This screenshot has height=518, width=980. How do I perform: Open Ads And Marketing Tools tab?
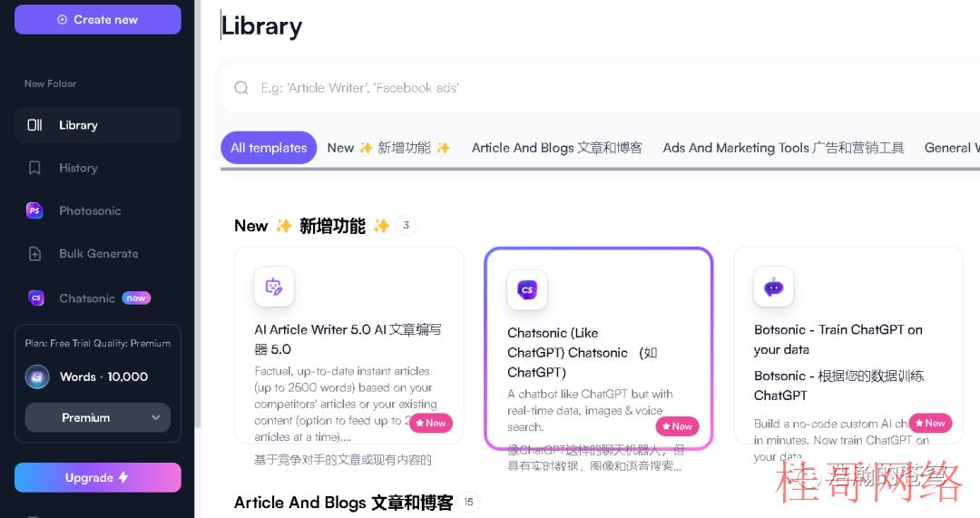[783, 148]
